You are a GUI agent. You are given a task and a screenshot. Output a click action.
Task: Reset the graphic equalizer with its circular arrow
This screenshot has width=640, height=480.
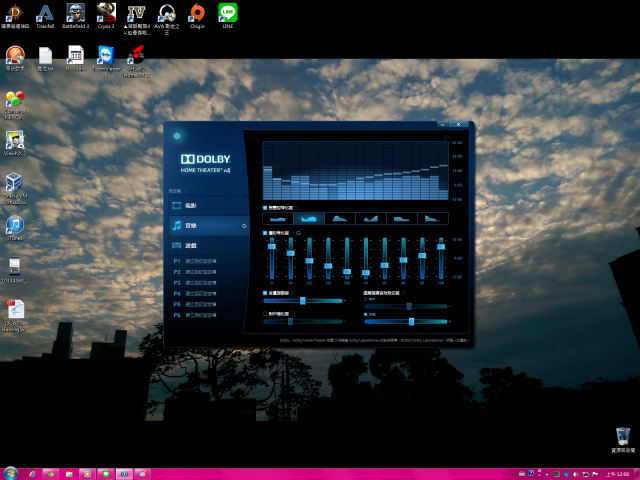click(298, 233)
